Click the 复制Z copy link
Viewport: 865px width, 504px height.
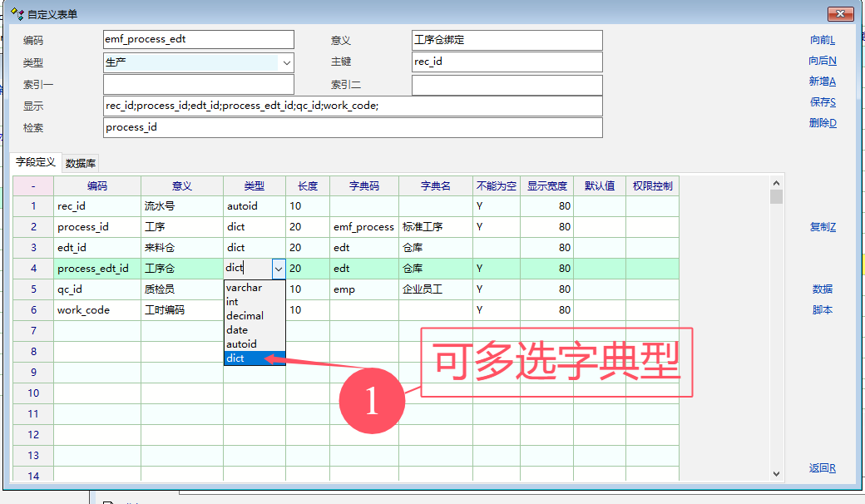tap(822, 227)
